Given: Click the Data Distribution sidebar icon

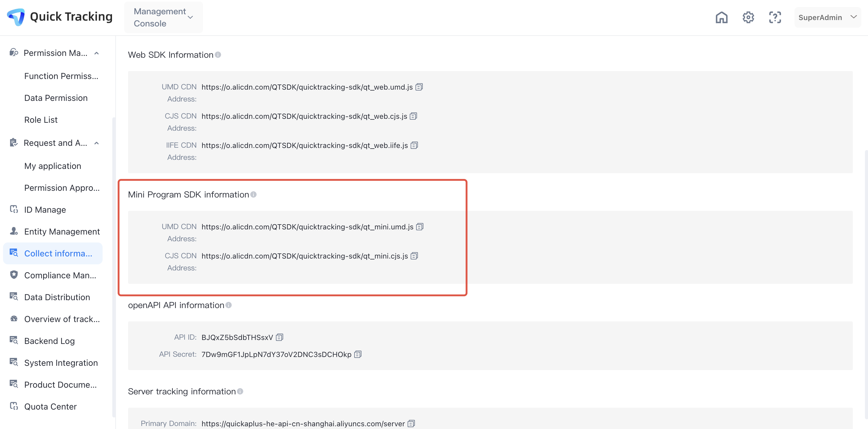Looking at the screenshot, I should [x=14, y=297].
